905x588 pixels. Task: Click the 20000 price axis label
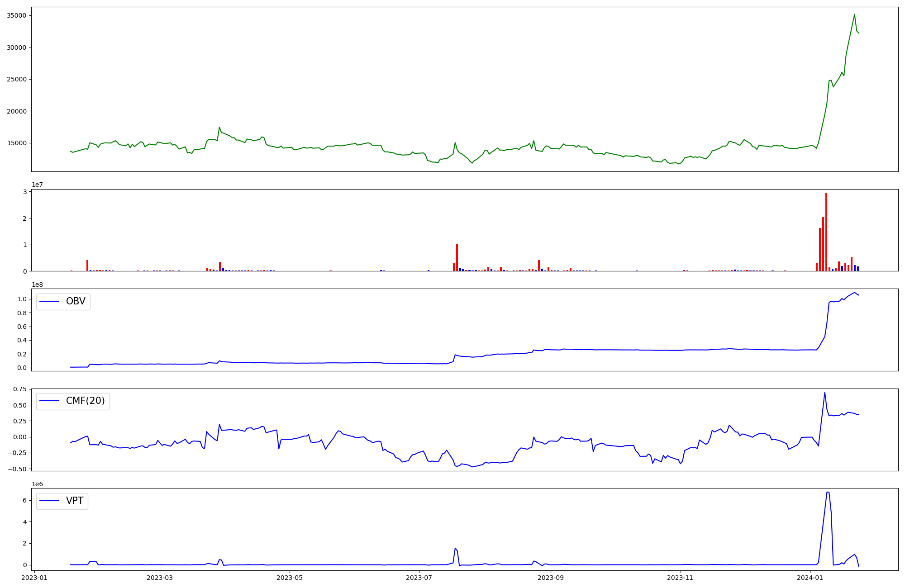coord(17,111)
